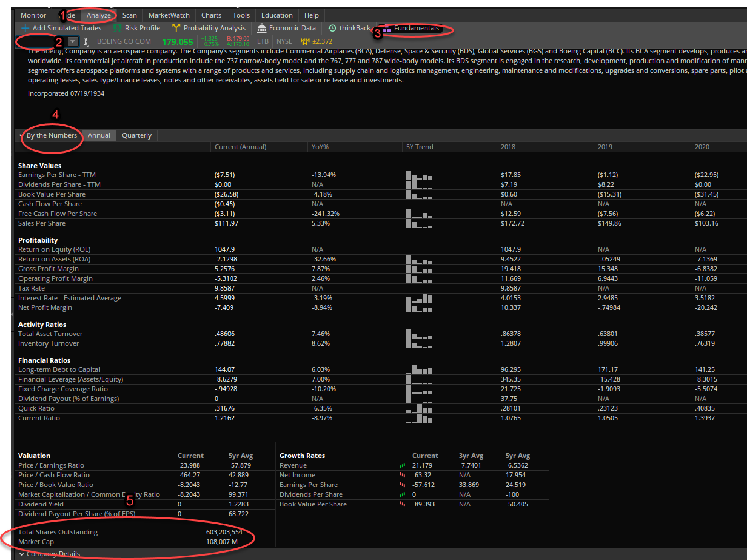Open the By the Numbers dropdown
This screenshot has height=560, width=747.
point(21,135)
